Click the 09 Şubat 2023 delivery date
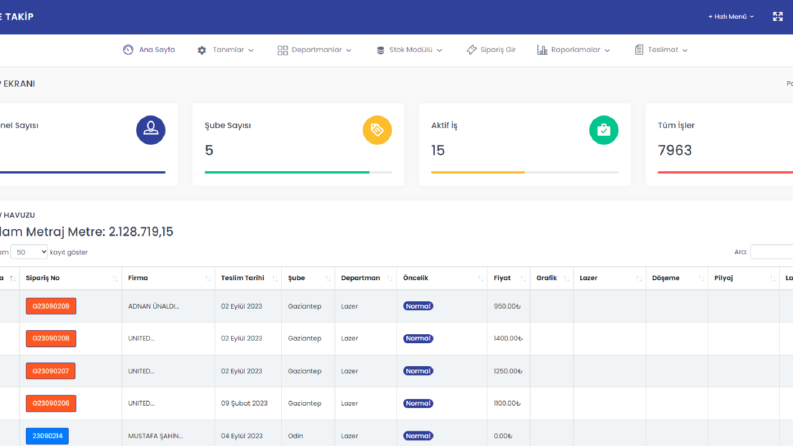Viewport: 793px width, 446px height. 244,403
